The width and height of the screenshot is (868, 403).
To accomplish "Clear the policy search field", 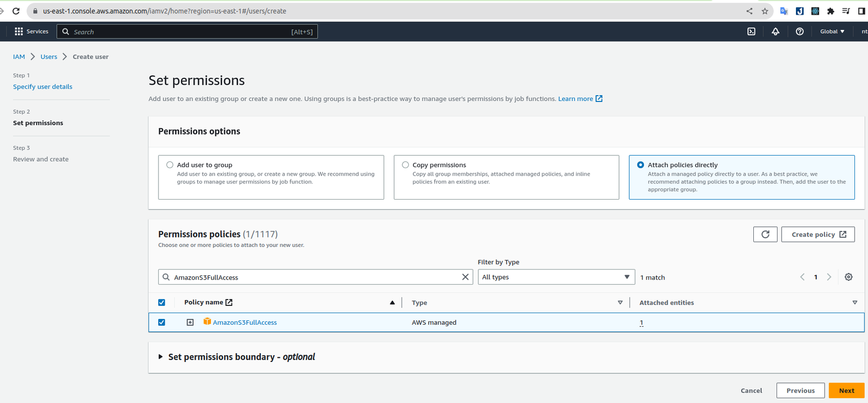I will [465, 277].
